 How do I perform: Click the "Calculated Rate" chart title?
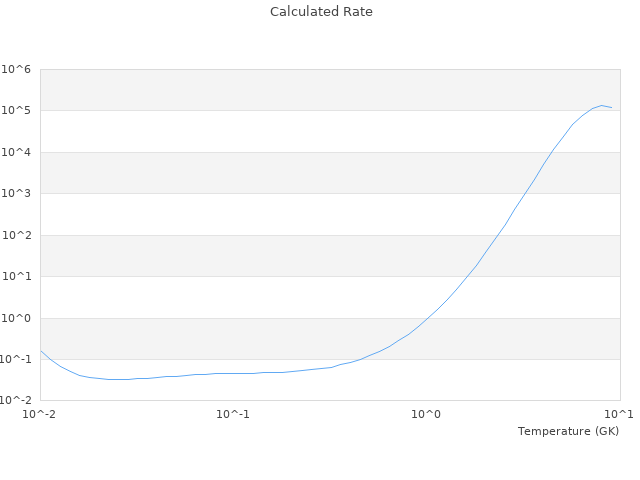[320, 12]
